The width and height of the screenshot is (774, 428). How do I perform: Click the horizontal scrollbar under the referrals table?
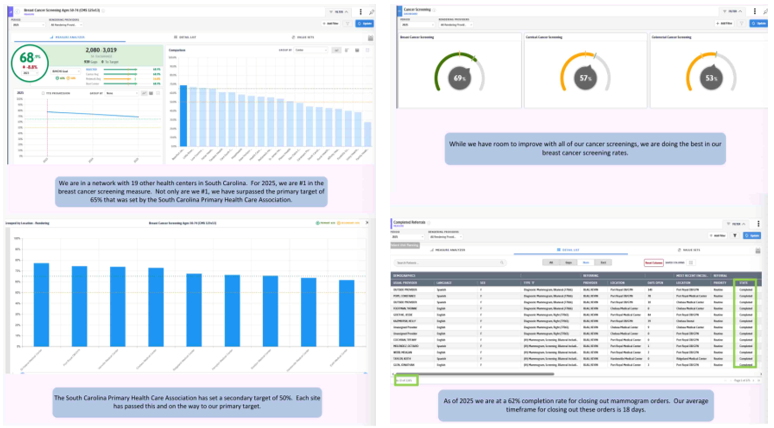(x=474, y=374)
